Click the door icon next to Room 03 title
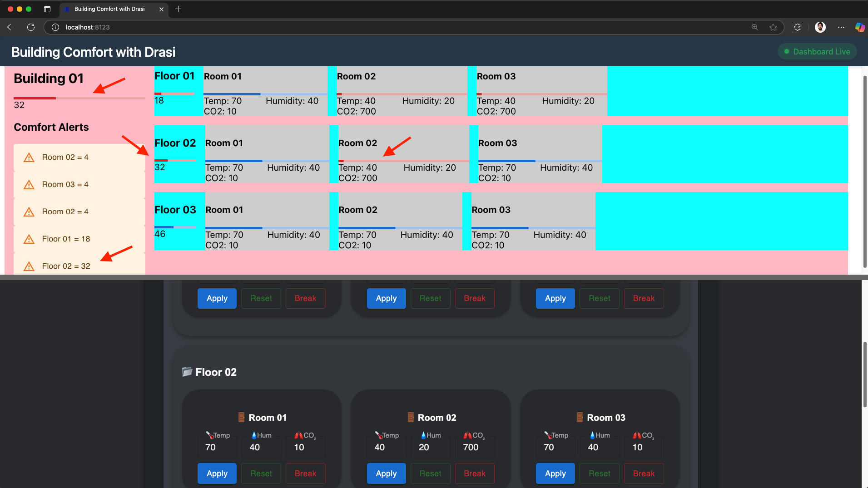Viewport: 868px width, 488px height. pyautogui.click(x=580, y=417)
